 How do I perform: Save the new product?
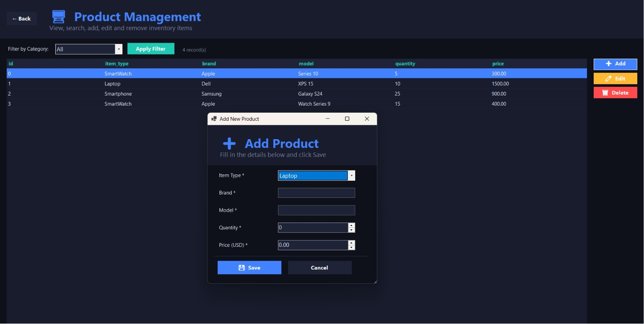[249, 267]
